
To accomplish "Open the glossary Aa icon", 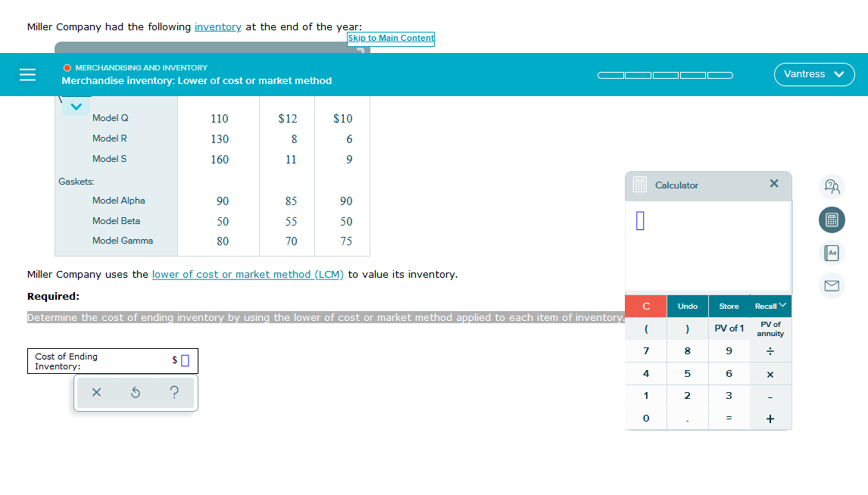I will point(832,253).
